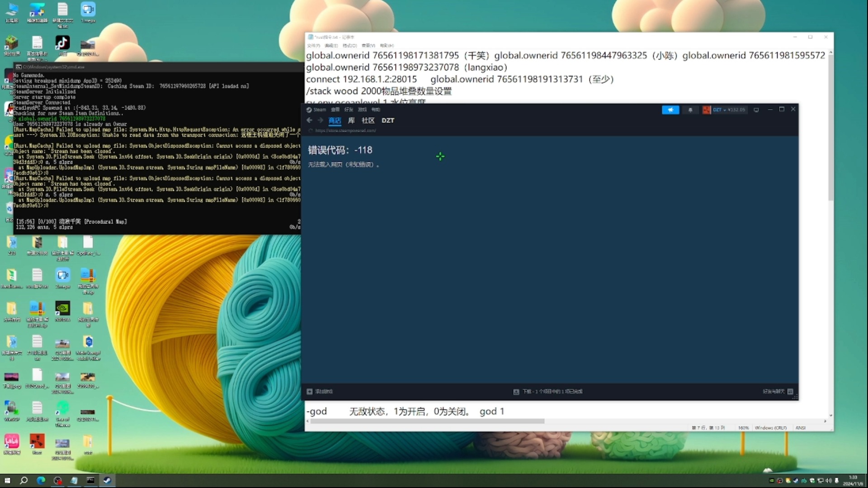Viewport: 868px width, 488px height.
Task: Click the Steam back navigation arrow
Action: [309, 120]
